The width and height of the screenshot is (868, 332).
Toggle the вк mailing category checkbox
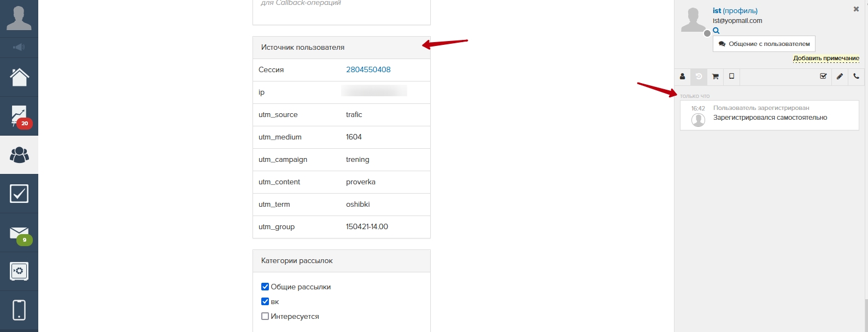tap(265, 301)
